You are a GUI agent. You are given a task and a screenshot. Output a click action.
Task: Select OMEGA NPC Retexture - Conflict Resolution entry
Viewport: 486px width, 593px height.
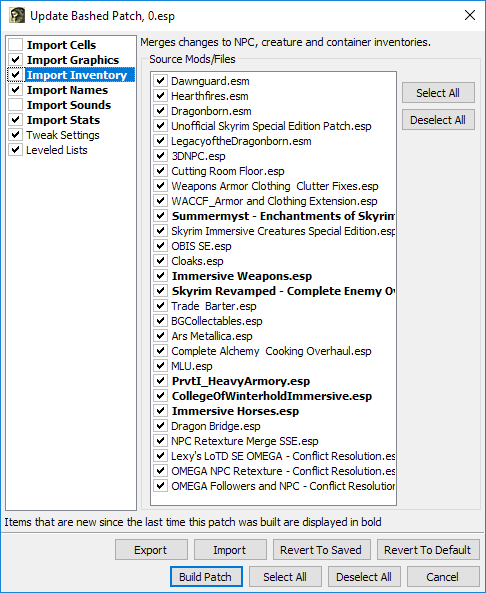[283, 471]
